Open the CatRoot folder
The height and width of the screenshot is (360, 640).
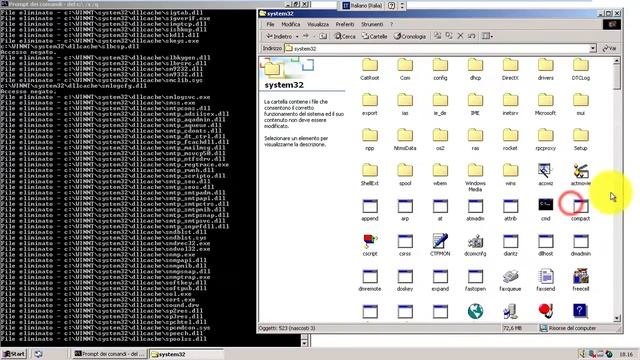pyautogui.click(x=369, y=69)
